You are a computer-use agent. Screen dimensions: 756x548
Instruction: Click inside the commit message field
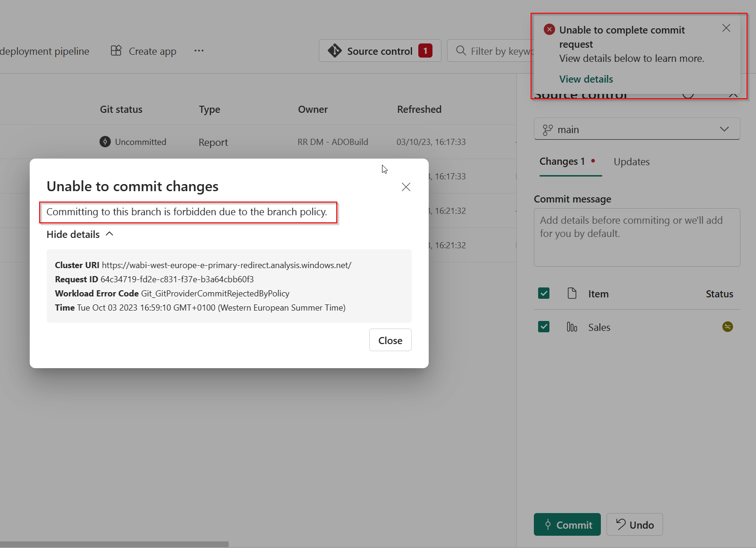[x=636, y=236]
